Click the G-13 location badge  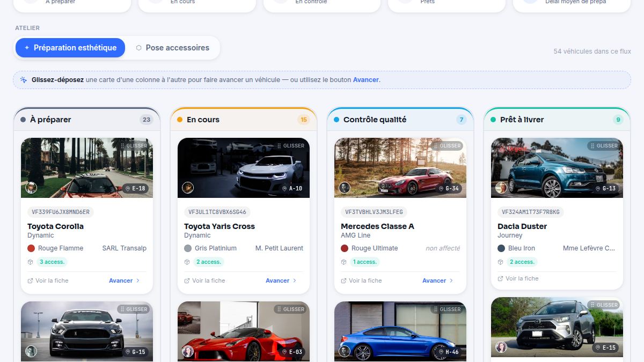click(x=605, y=189)
